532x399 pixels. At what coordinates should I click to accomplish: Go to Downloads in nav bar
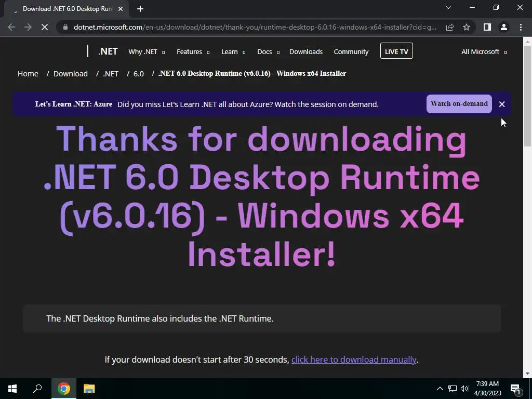click(x=306, y=52)
